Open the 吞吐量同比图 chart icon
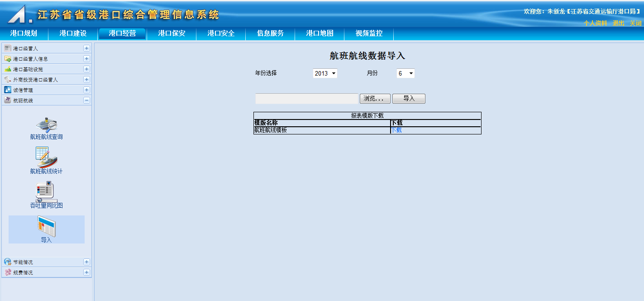644x301 pixels. tap(46, 192)
